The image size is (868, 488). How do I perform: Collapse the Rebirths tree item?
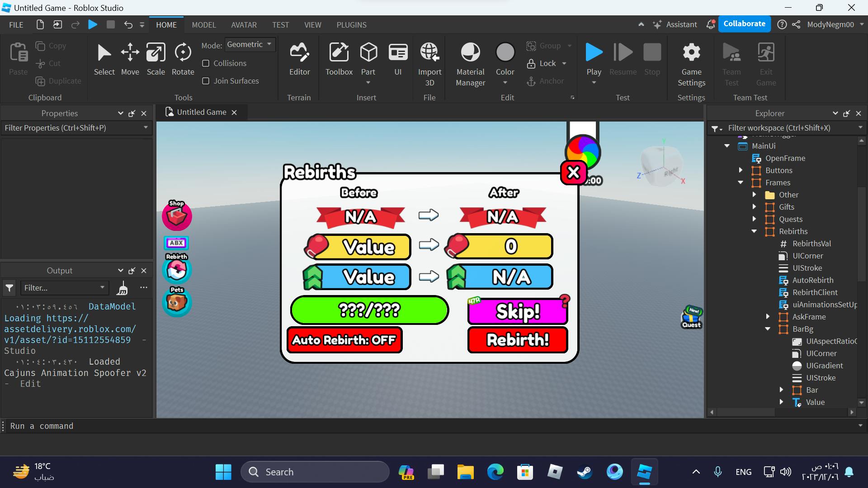(754, 231)
